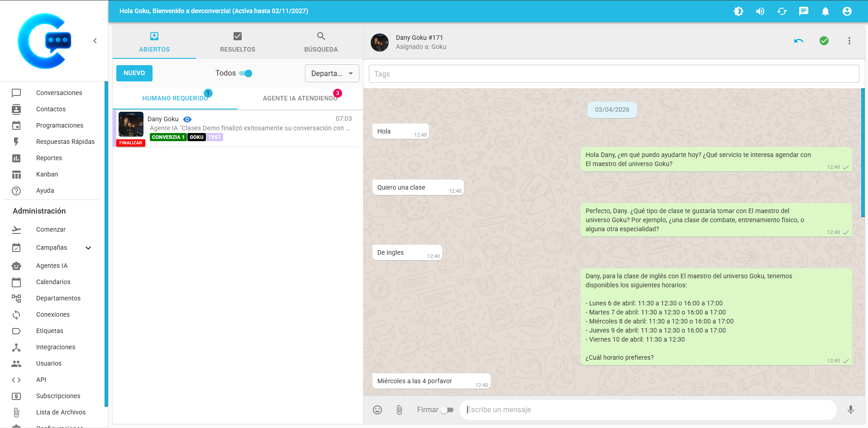The width and height of the screenshot is (868, 428).
Task: Open the AGENTE IA ATENDIENDO tab
Action: (x=300, y=98)
